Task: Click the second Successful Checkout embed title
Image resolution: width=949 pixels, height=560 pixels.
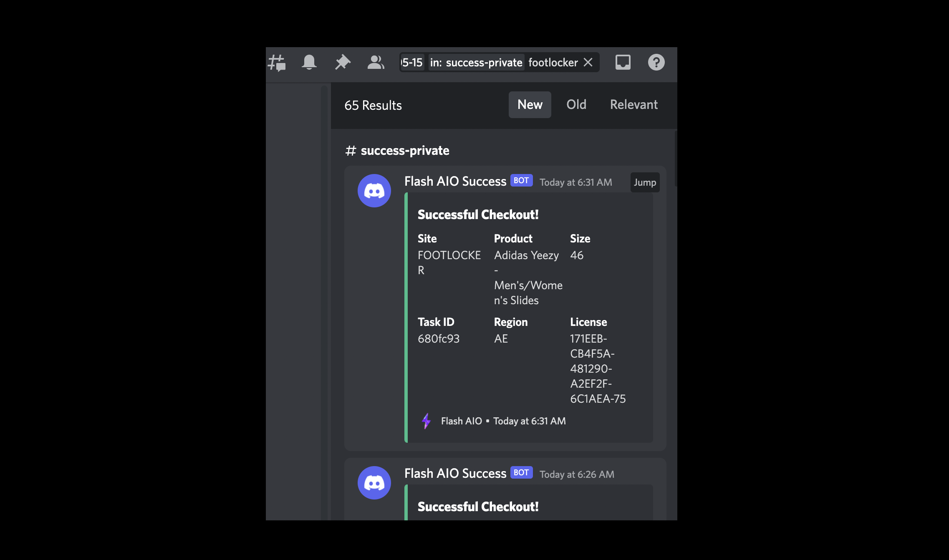Action: pyautogui.click(x=478, y=507)
